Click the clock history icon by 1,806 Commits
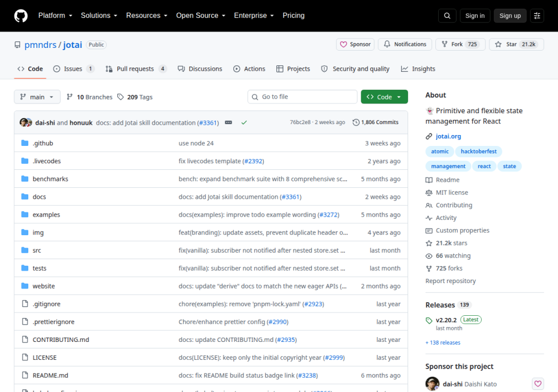This screenshot has width=558, height=392. coord(356,122)
